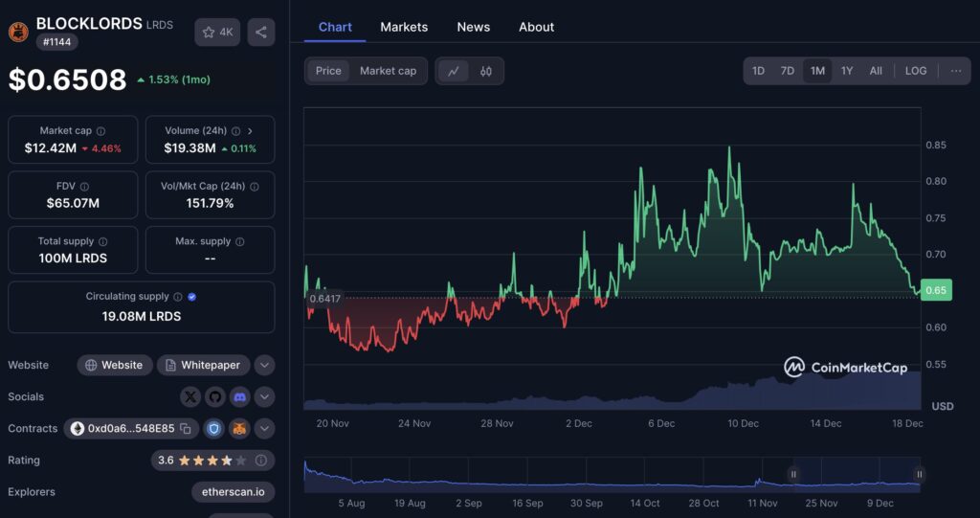Screen dimensions: 980x518
Task: Click the 10 Dec axis date label
Action: [x=743, y=423]
